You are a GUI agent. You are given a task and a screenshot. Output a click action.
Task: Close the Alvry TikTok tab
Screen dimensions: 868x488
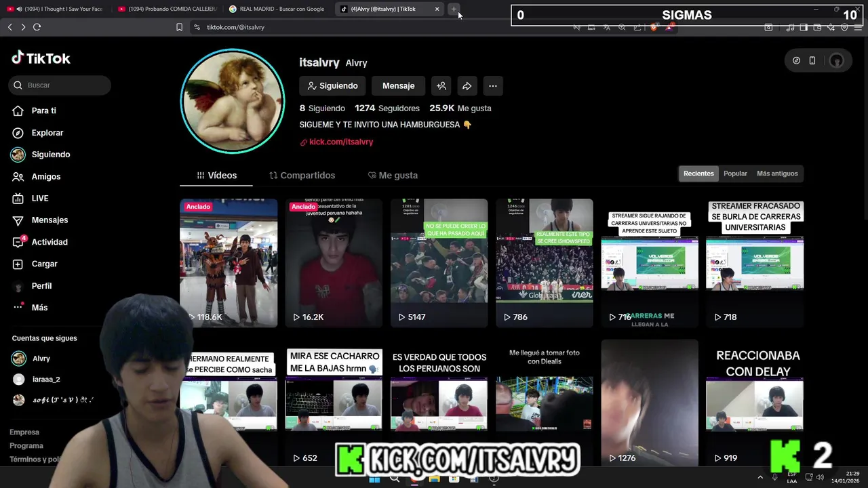437,9
